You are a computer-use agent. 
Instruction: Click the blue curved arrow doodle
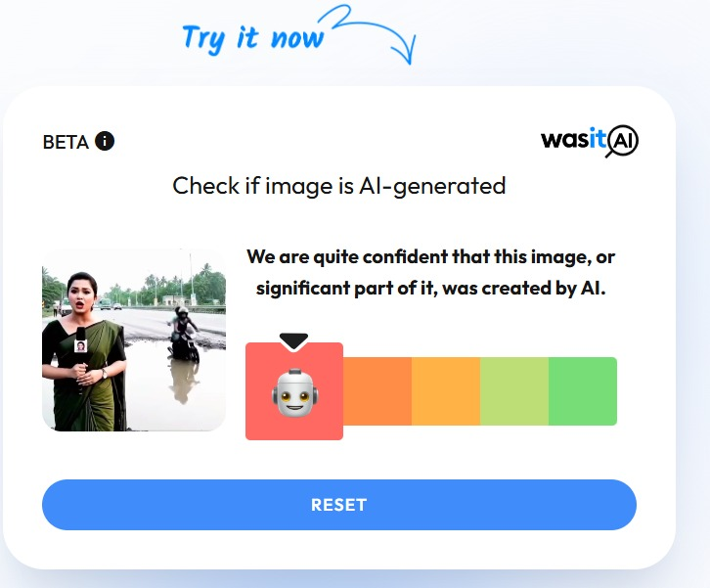pyautogui.click(x=368, y=34)
